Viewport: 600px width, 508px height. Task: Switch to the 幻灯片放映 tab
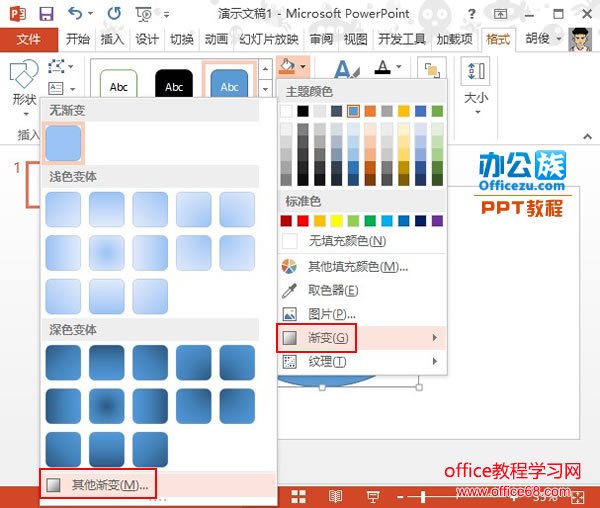[x=269, y=39]
